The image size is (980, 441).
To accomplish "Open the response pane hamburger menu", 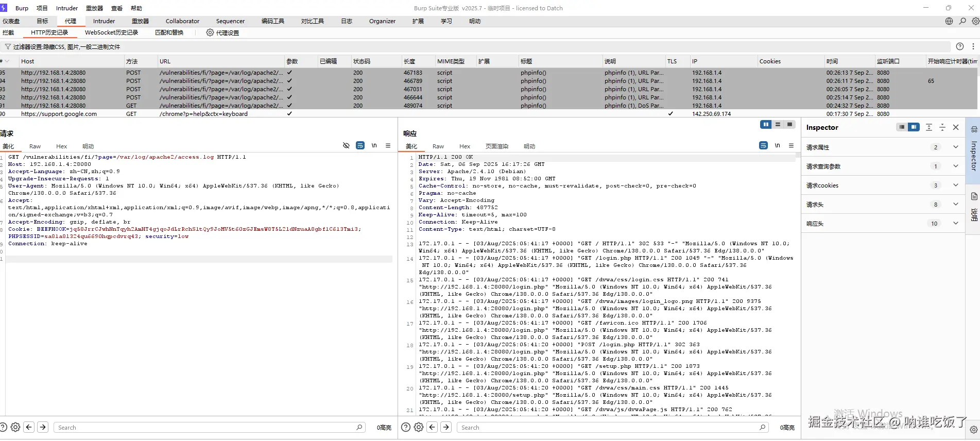I will (792, 146).
